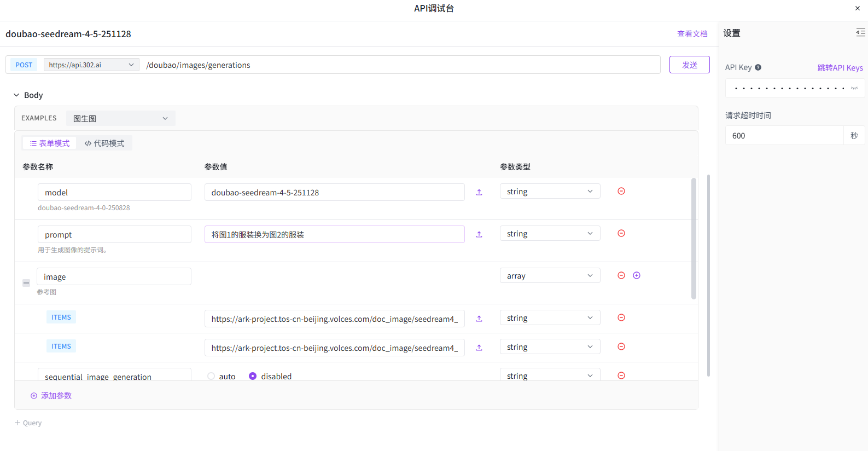Click the 发送 send button
This screenshot has width=868, height=451.
690,65
